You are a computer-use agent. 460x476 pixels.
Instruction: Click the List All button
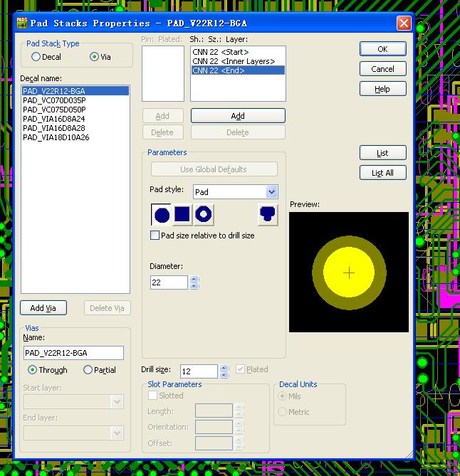pos(383,173)
